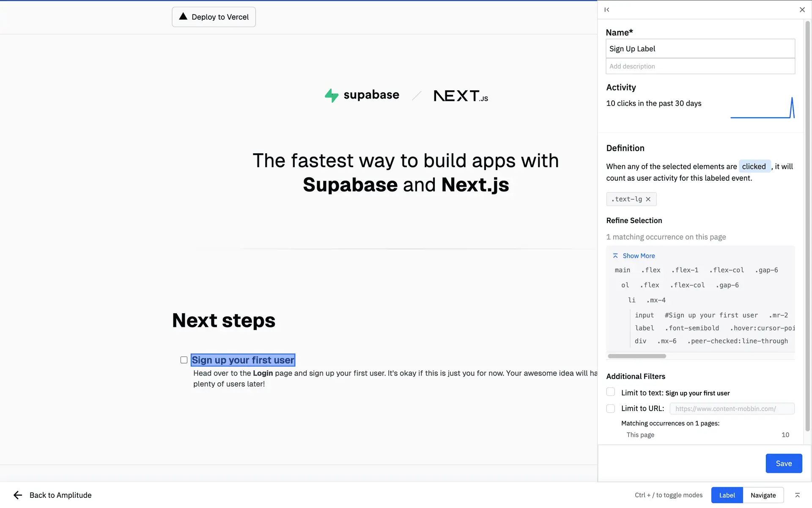Click the Vercel triangle logo icon
The image size is (812, 508).
tap(183, 17)
